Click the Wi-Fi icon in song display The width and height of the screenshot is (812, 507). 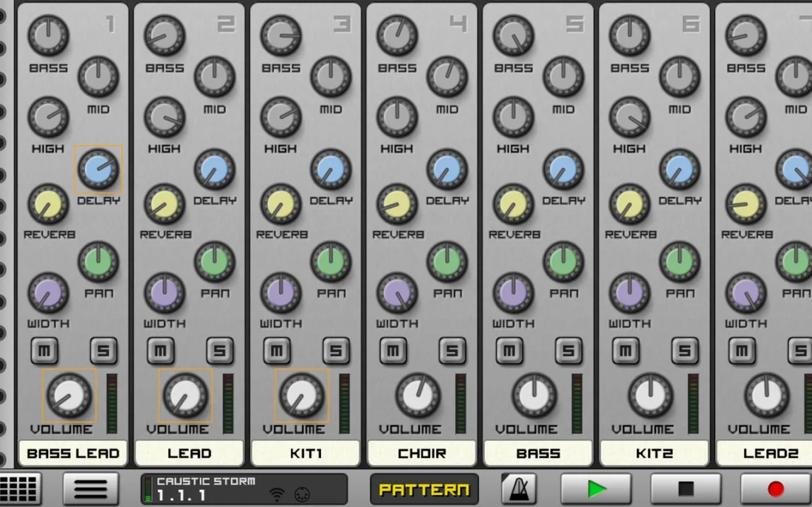coord(278,494)
